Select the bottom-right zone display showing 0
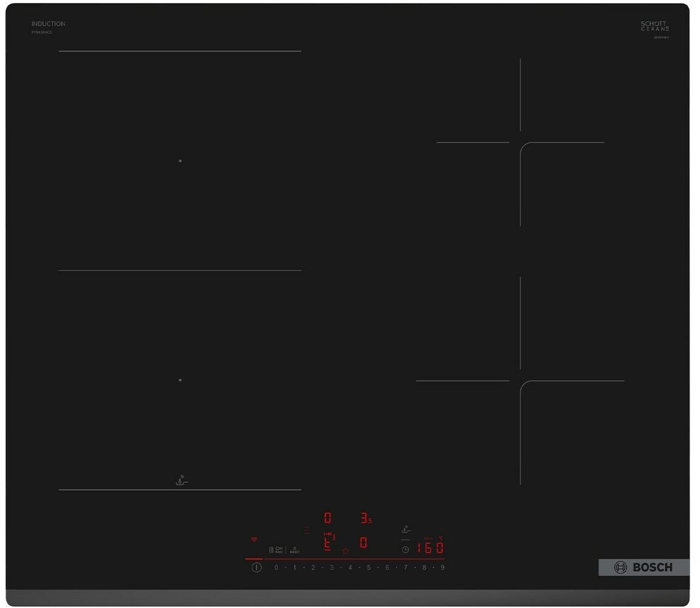Image resolution: width=700 pixels, height=608 pixels. pos(363,543)
